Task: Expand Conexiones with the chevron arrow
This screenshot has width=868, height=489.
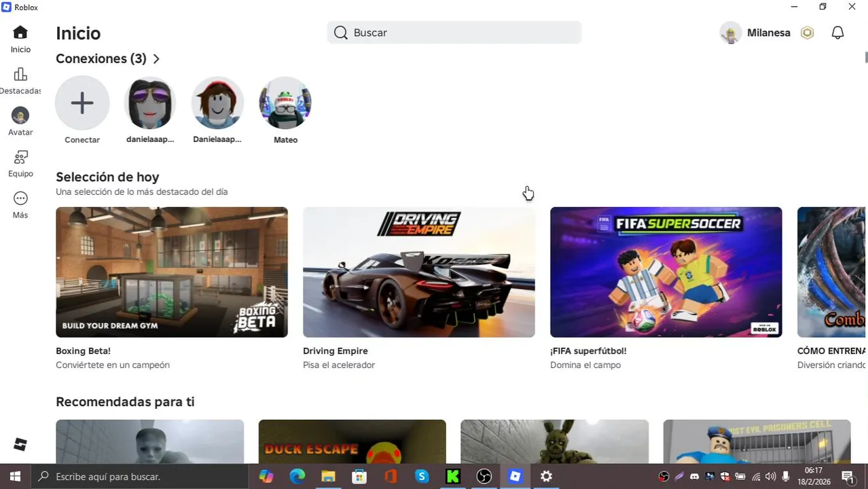Action: pos(156,59)
